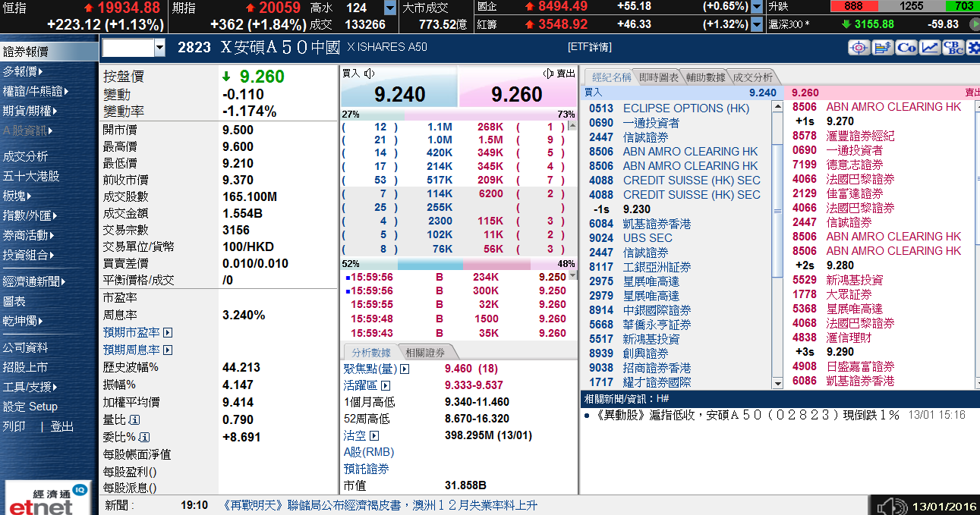The height and width of the screenshot is (515, 980).
Task: Click the arrow icon beside 沽空
Action: click(373, 436)
